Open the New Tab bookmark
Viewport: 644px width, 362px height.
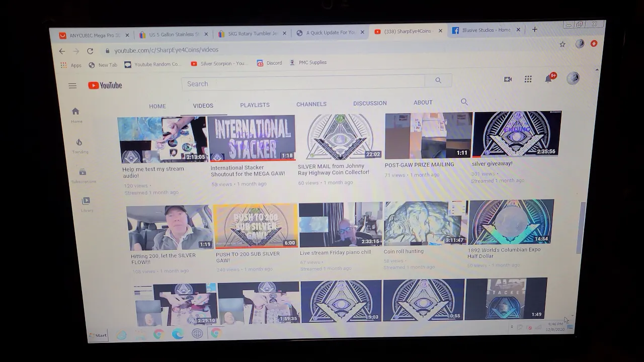coord(103,65)
